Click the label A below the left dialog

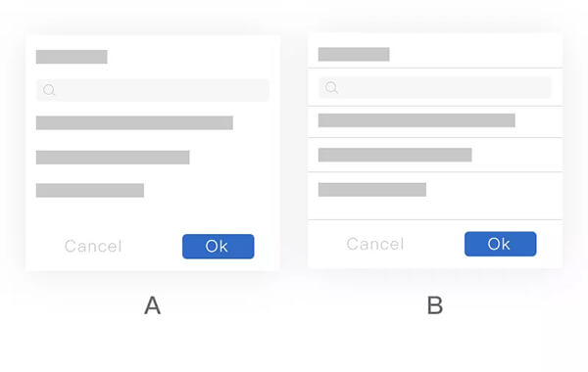153,305
